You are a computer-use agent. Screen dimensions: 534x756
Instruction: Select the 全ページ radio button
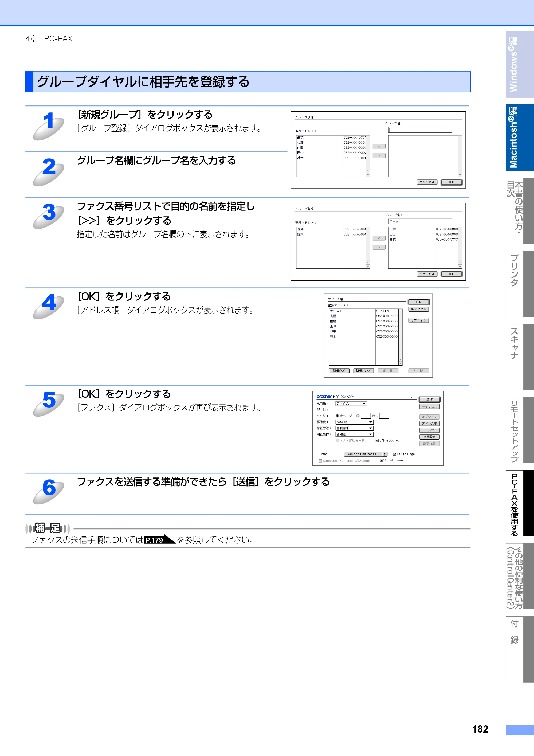[x=337, y=416]
